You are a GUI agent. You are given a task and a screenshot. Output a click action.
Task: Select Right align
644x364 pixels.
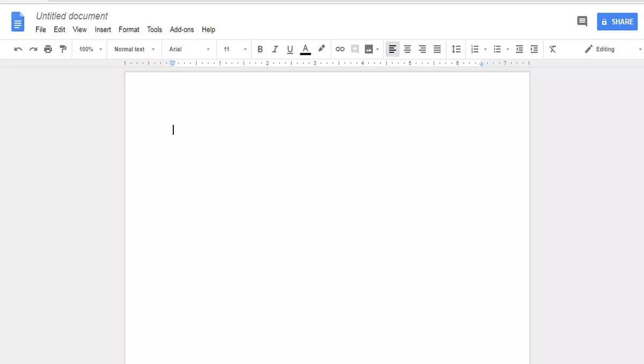422,49
